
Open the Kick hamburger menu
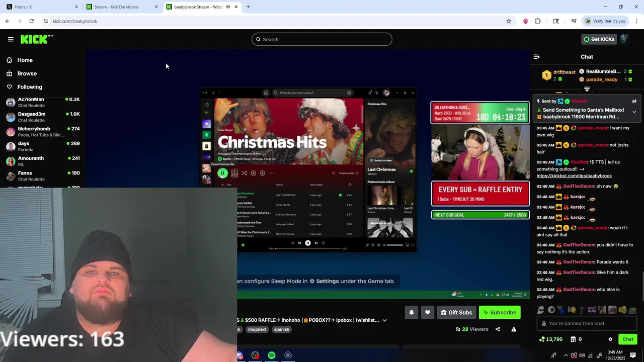pos(11,39)
